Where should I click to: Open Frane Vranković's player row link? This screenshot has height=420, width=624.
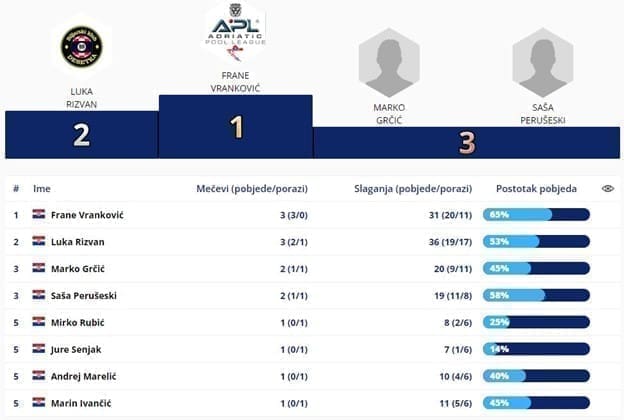pyautogui.click(x=86, y=214)
